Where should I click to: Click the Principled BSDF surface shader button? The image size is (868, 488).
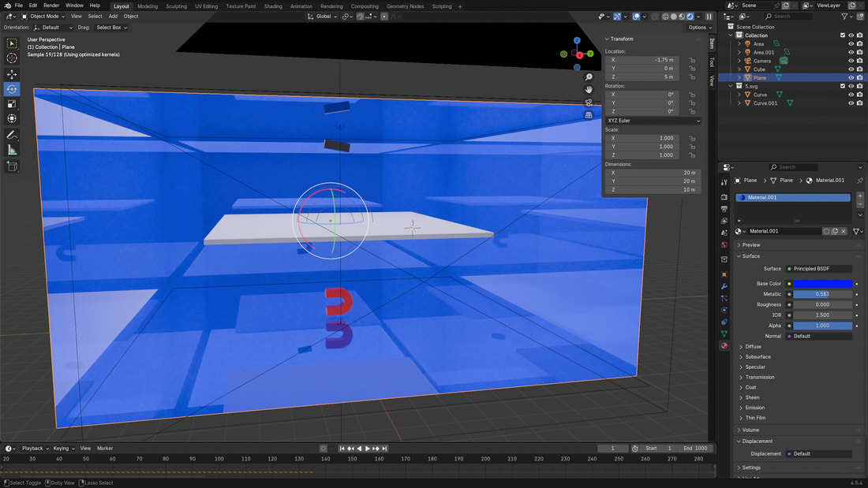click(821, 269)
